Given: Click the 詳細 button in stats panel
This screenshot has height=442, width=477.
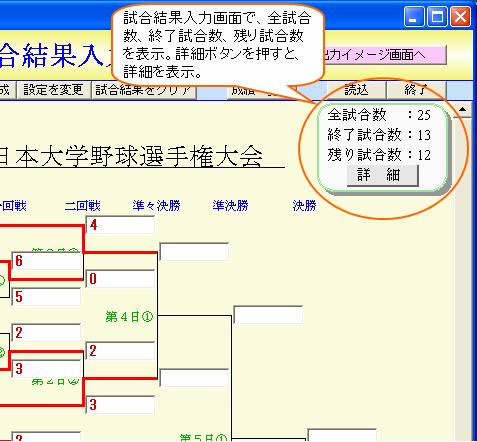Looking at the screenshot, I should click(x=382, y=175).
